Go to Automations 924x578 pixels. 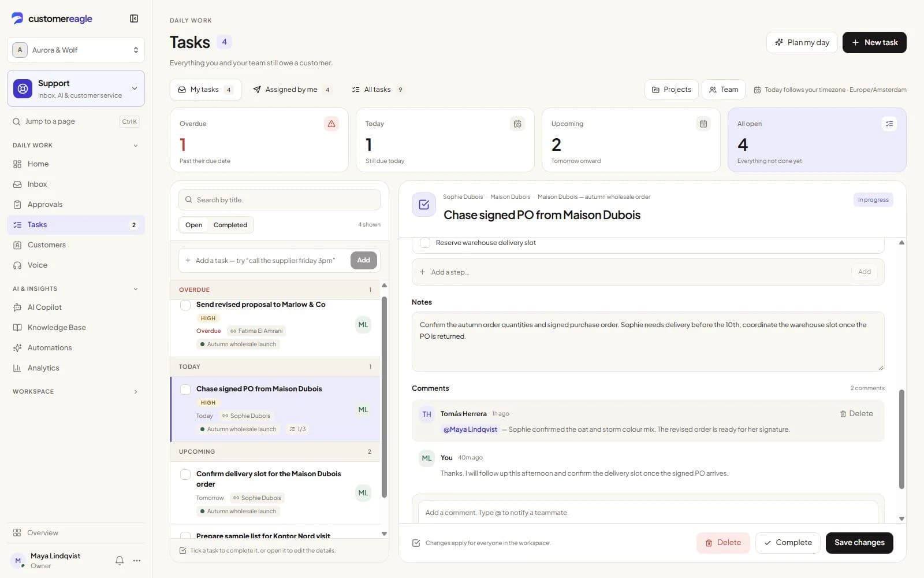coord(76,348)
